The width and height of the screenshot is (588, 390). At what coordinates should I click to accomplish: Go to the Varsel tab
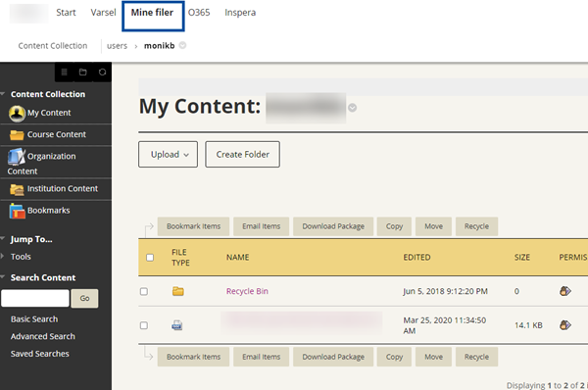(103, 13)
